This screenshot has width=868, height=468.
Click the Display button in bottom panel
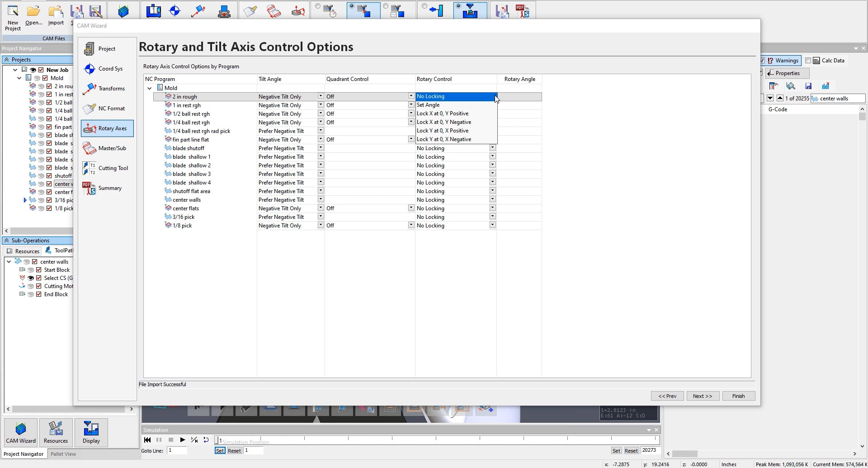pos(91,432)
